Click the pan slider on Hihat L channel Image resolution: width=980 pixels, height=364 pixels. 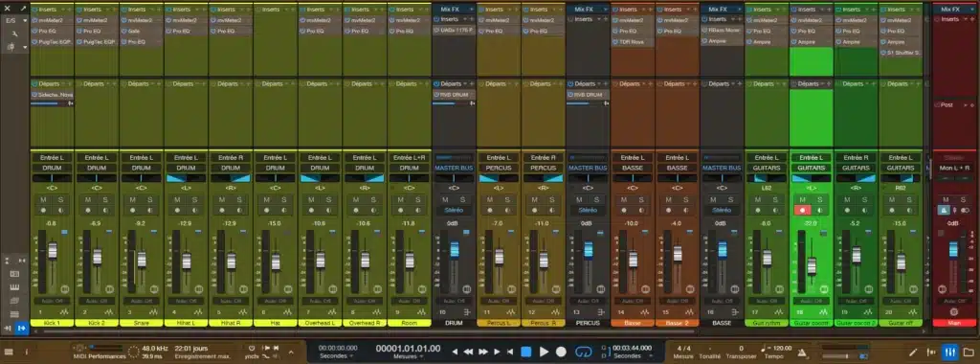point(187,178)
